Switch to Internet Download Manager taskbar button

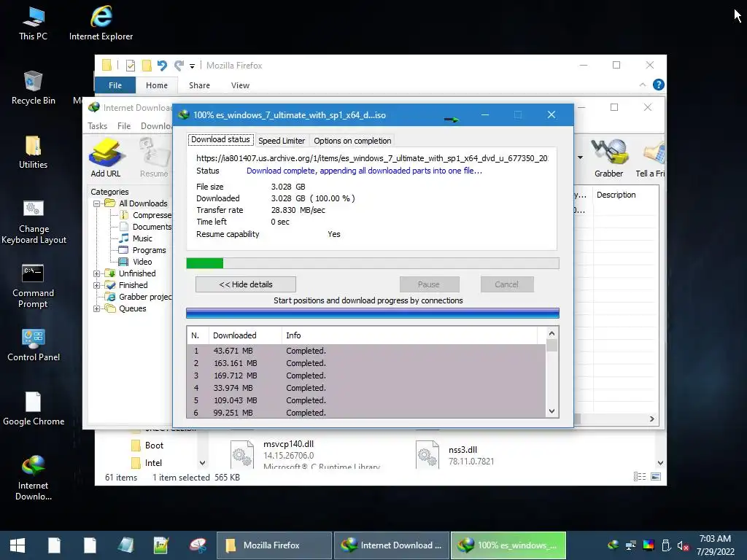click(x=392, y=545)
